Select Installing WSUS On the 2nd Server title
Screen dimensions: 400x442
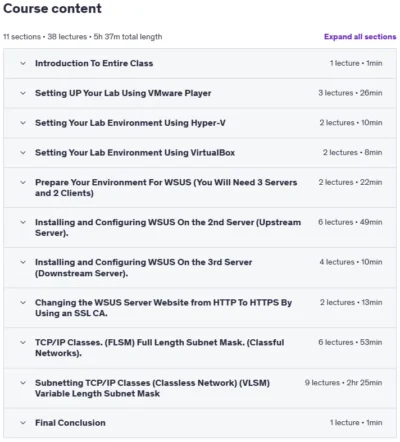(168, 228)
